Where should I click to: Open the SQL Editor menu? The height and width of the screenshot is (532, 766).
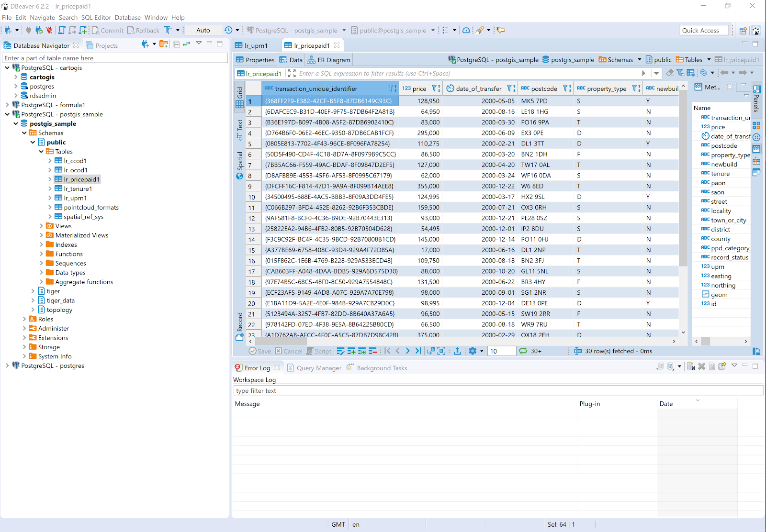[96, 17]
